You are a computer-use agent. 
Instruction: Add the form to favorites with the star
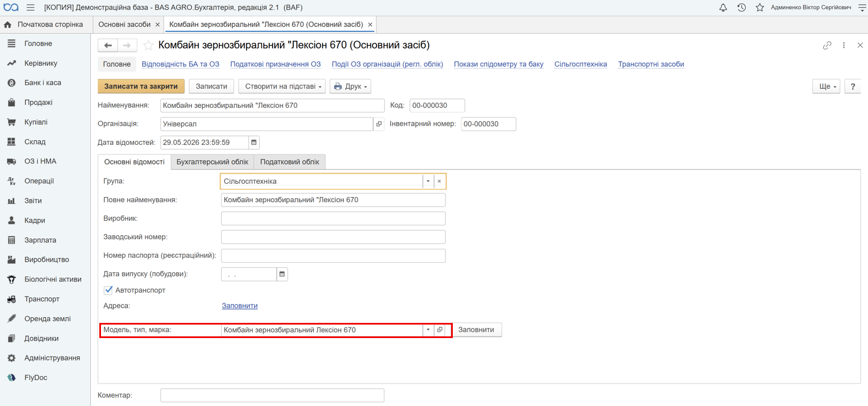[148, 45]
